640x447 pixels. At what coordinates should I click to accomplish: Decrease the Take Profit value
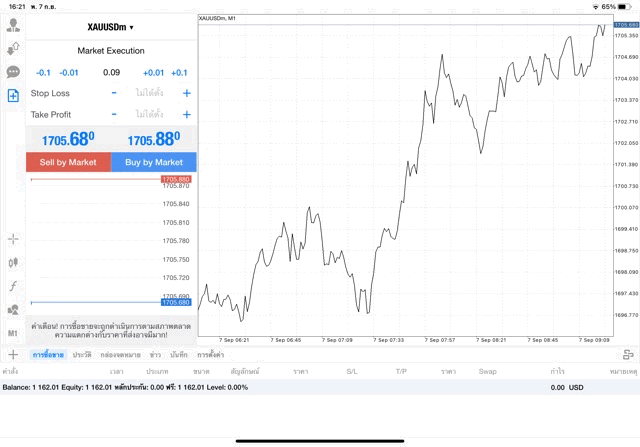114,115
